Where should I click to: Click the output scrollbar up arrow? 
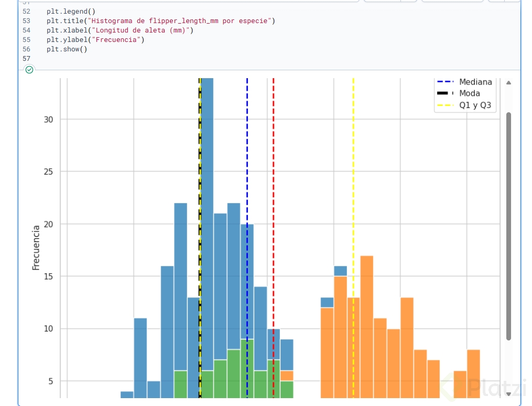pos(508,83)
